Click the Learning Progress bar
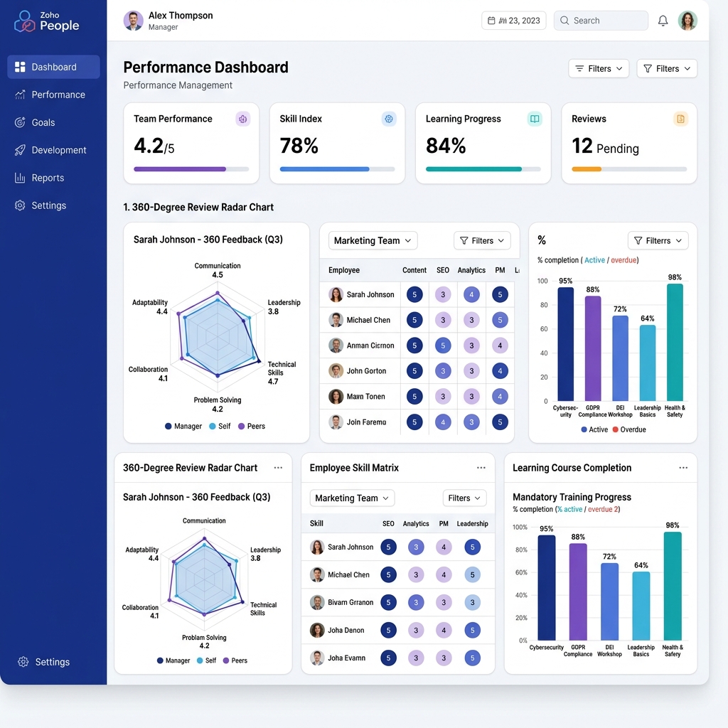The width and height of the screenshot is (728, 728). pos(483,169)
